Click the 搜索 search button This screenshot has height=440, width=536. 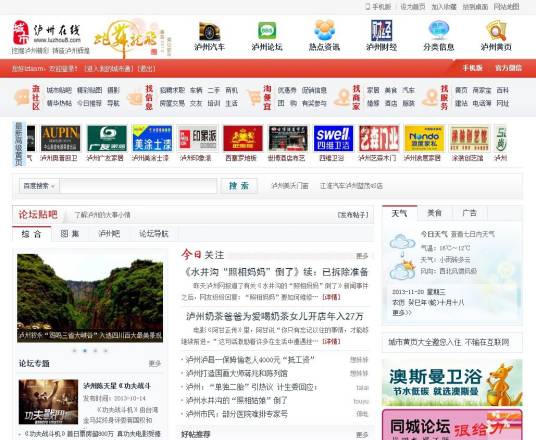click(x=239, y=186)
